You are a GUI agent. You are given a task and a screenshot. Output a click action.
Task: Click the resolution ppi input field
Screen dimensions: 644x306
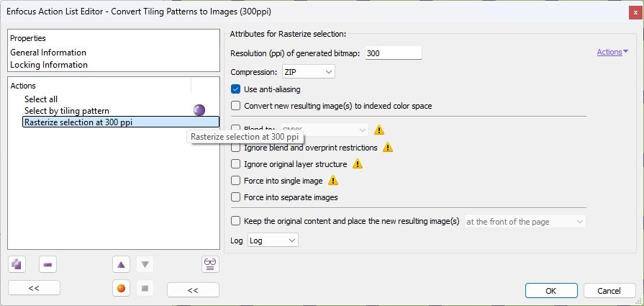393,53
